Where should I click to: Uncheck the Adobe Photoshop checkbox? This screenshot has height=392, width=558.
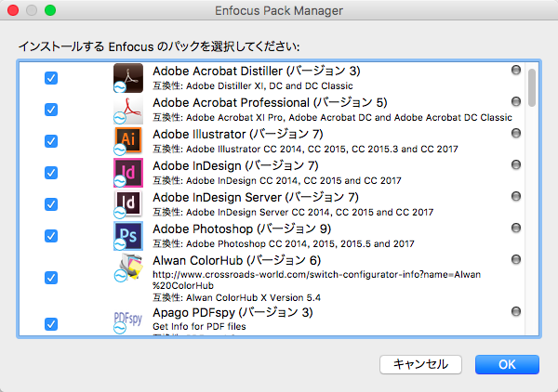pyautogui.click(x=51, y=236)
